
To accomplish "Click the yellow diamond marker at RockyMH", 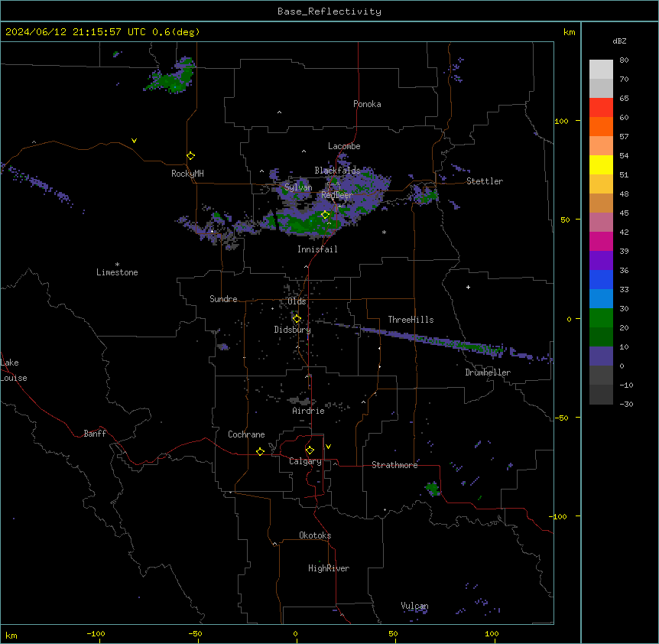I will click(191, 156).
